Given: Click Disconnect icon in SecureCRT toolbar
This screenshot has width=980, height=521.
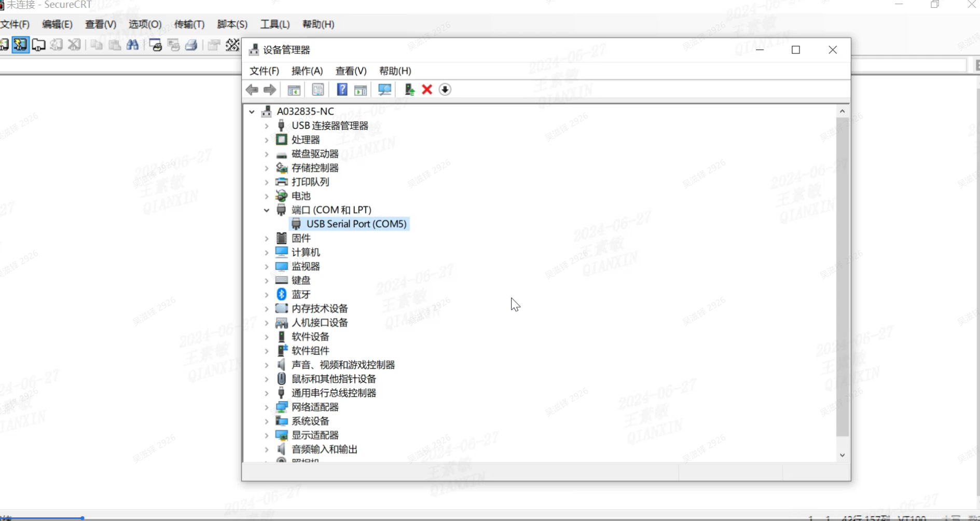Looking at the screenshot, I should click(x=74, y=45).
